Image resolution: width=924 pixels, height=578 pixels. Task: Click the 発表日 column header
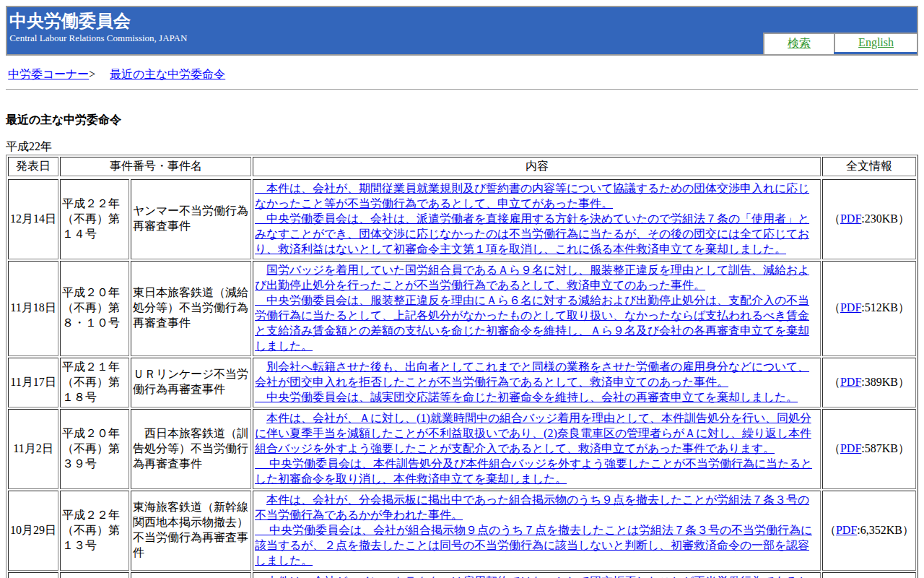click(x=33, y=166)
